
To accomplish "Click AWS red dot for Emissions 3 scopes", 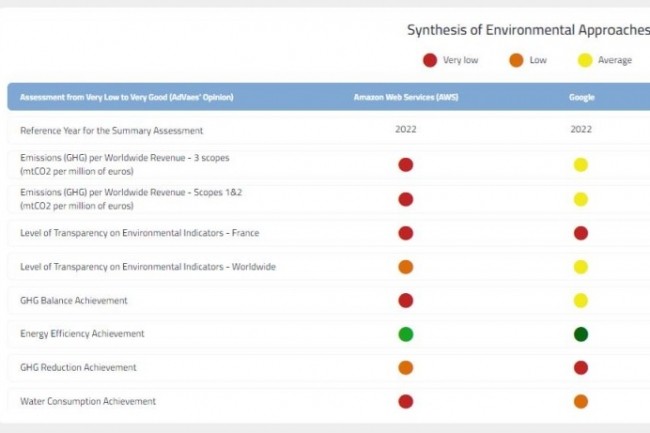I will tap(406, 164).
